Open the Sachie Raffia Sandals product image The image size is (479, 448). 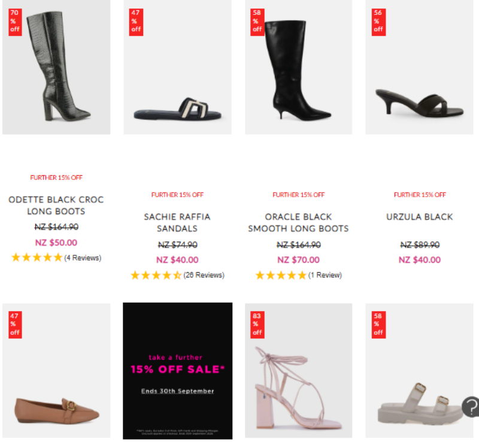(177, 66)
